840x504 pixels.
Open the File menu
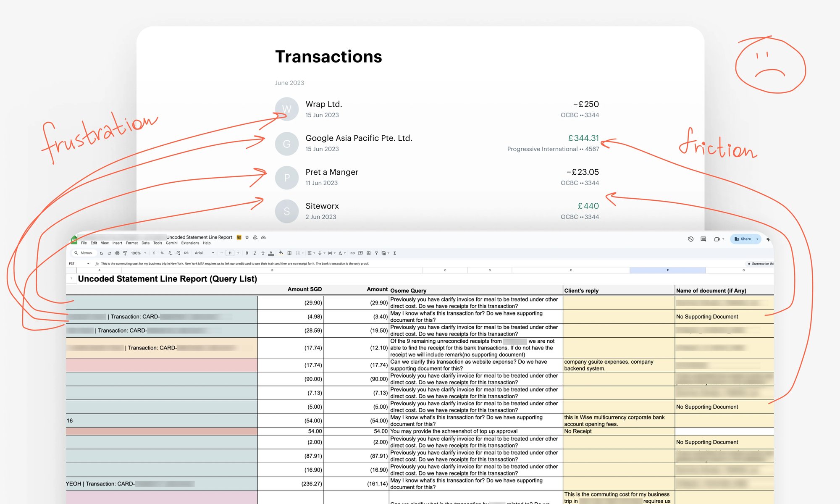click(x=84, y=243)
